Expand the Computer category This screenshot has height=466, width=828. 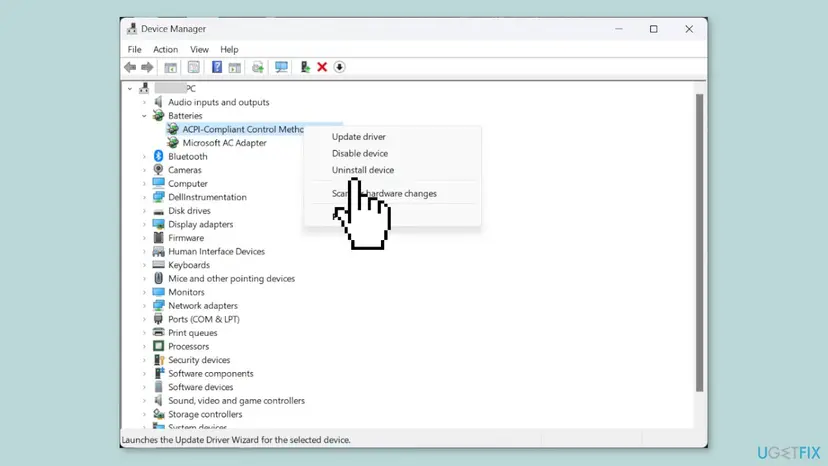tap(144, 183)
